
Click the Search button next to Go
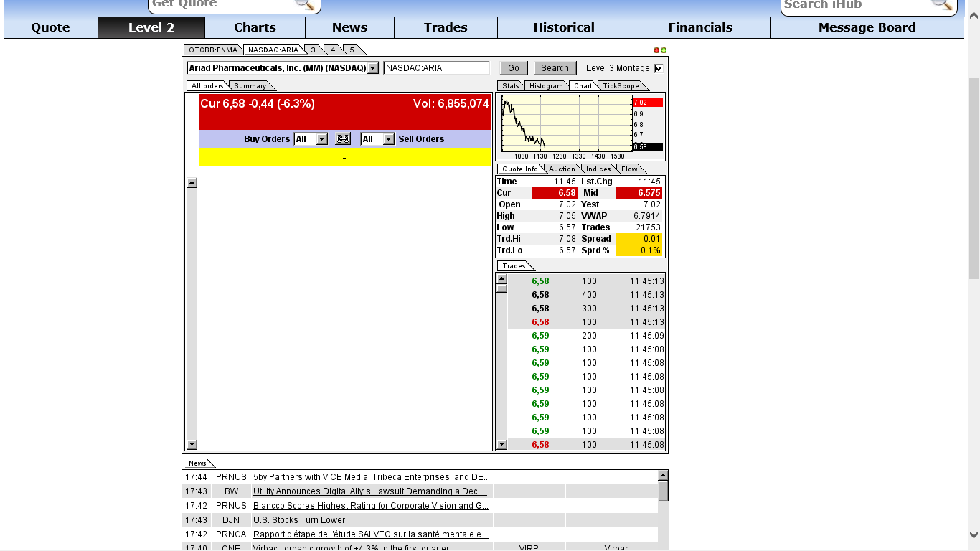(x=555, y=67)
